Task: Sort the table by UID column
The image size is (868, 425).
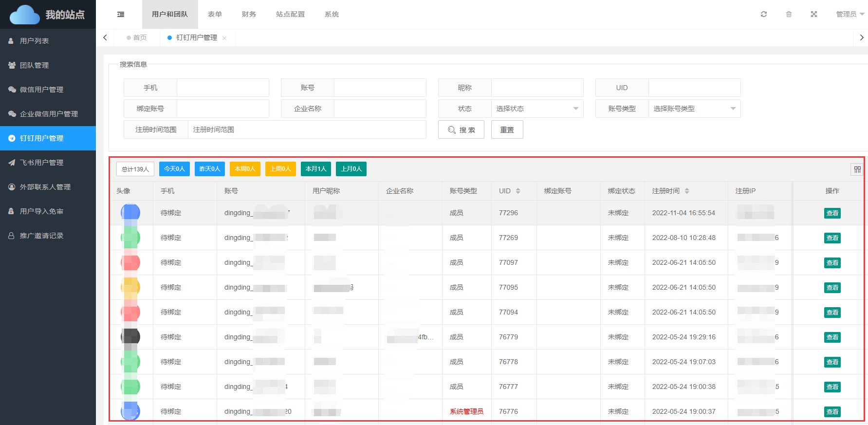Action: pos(518,191)
